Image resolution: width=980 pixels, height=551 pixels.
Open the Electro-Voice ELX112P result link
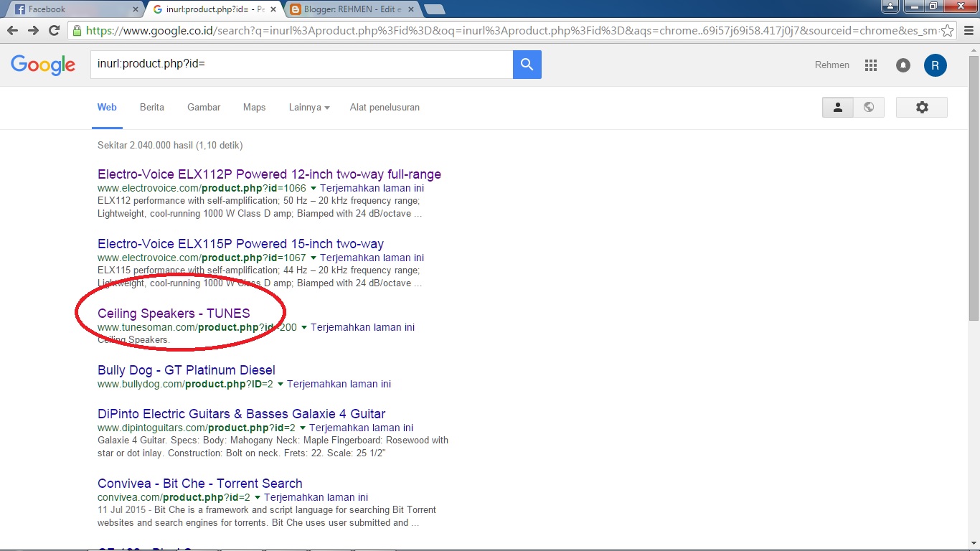(x=269, y=174)
